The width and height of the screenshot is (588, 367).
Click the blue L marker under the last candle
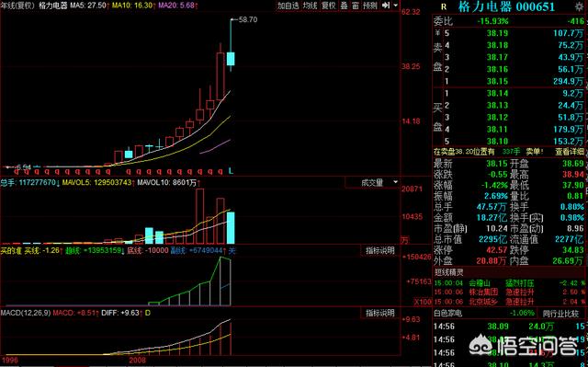pos(231,171)
